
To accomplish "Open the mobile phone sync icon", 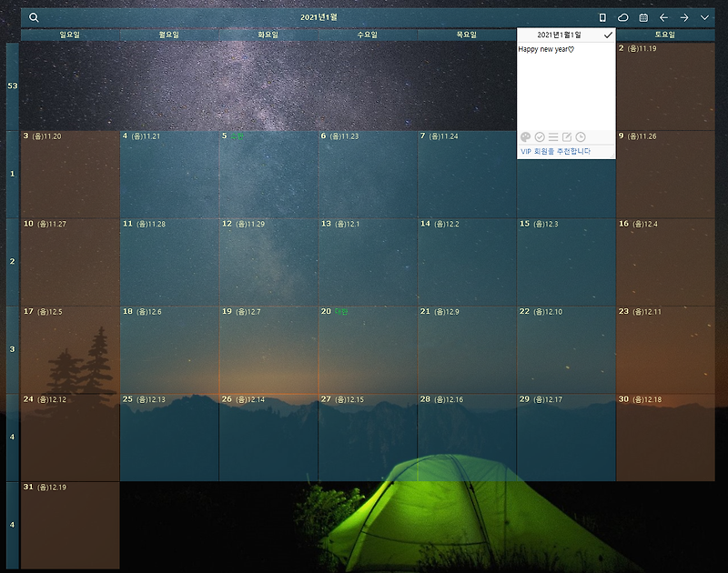I will [x=602, y=17].
